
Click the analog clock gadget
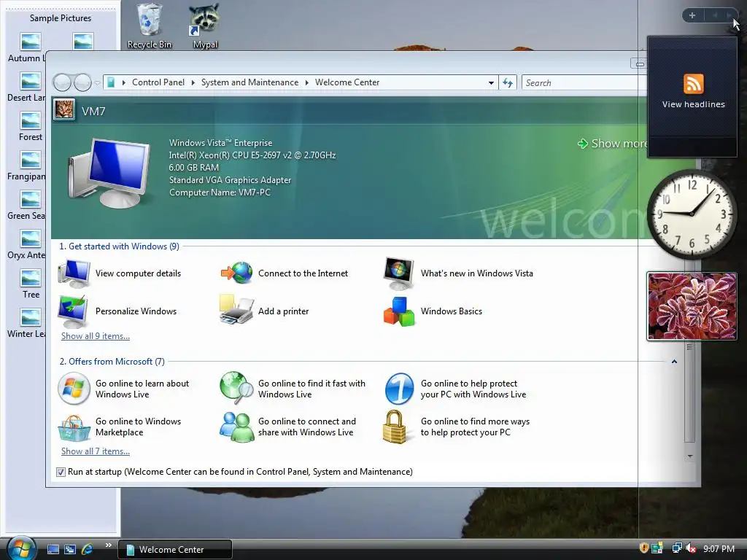692,214
